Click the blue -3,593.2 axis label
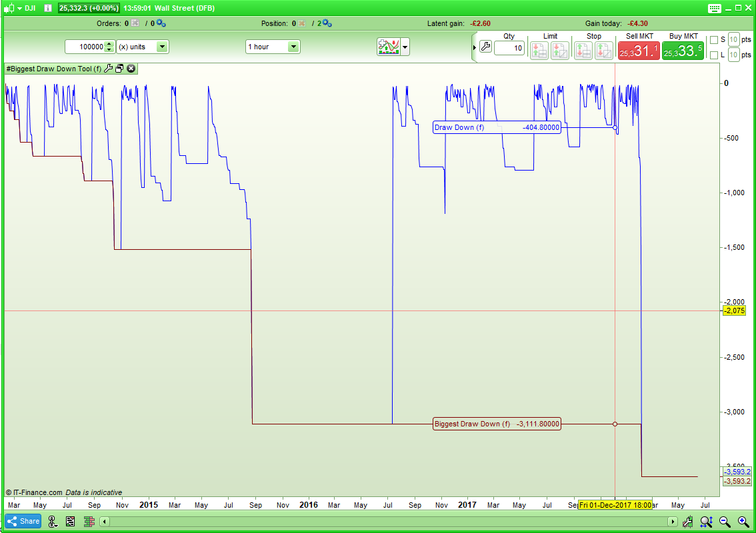The height and width of the screenshot is (533, 756). pyautogui.click(x=737, y=472)
